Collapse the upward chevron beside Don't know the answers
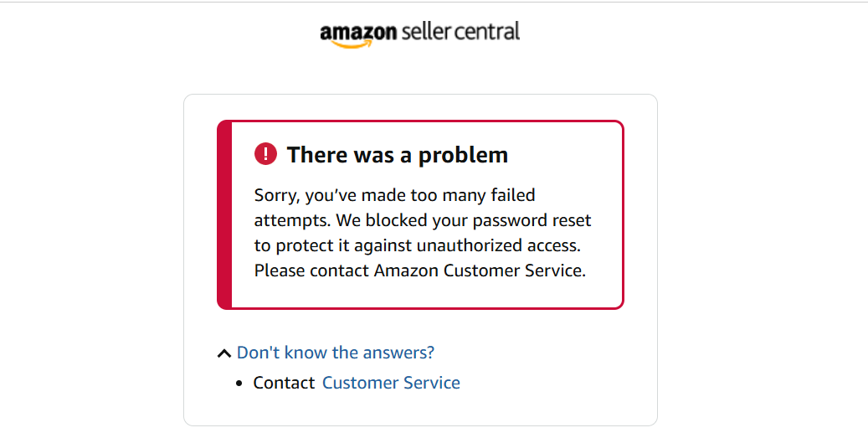 pyautogui.click(x=223, y=353)
